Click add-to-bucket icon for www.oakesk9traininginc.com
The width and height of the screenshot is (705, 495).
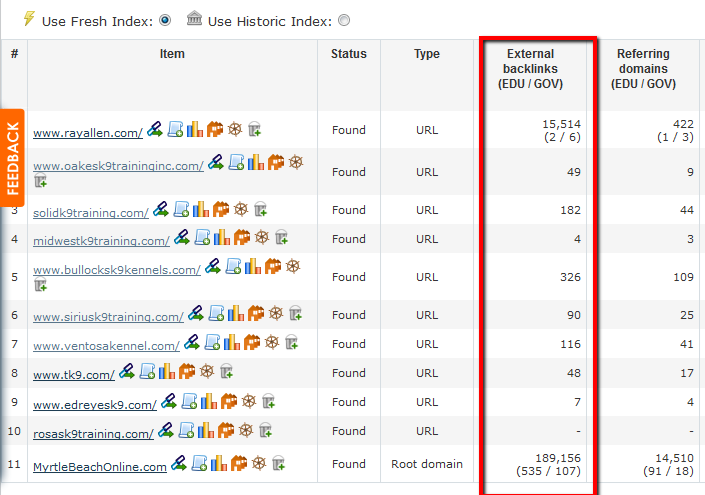click(40, 181)
